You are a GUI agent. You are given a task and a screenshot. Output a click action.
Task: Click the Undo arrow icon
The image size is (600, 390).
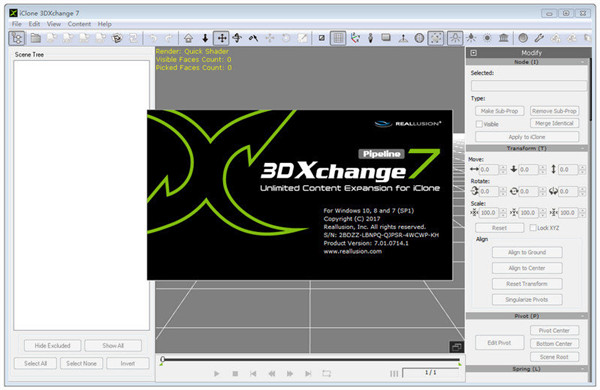pyautogui.click(x=153, y=38)
